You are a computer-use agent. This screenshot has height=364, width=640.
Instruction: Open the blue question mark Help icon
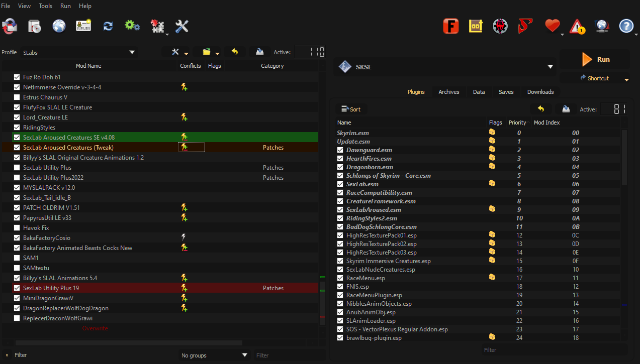(x=626, y=26)
